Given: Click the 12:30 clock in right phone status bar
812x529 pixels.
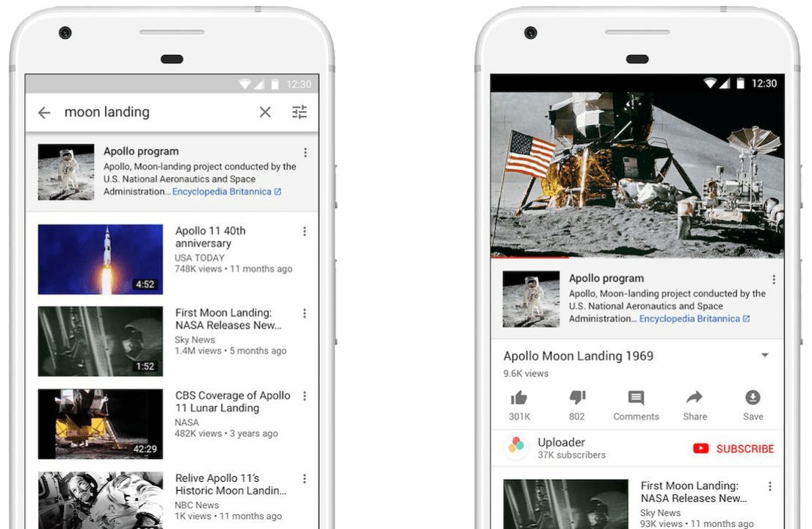Looking at the screenshot, I should click(764, 84).
